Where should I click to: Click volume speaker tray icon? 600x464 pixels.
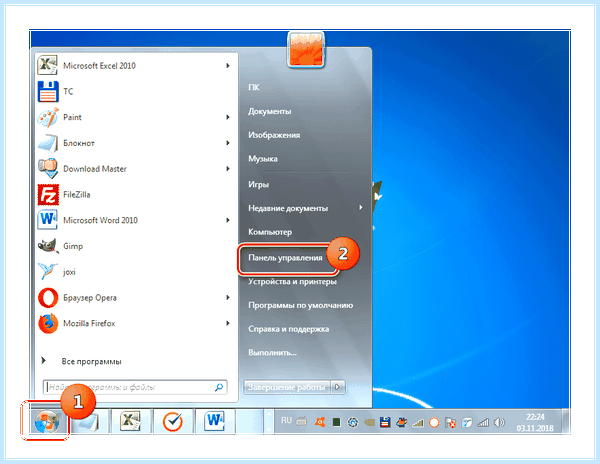coord(499,422)
